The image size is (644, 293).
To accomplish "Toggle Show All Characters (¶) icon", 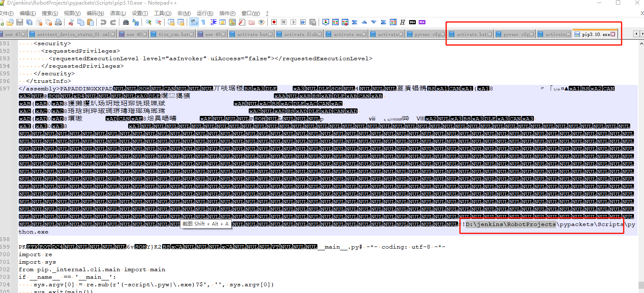I will point(203,22).
